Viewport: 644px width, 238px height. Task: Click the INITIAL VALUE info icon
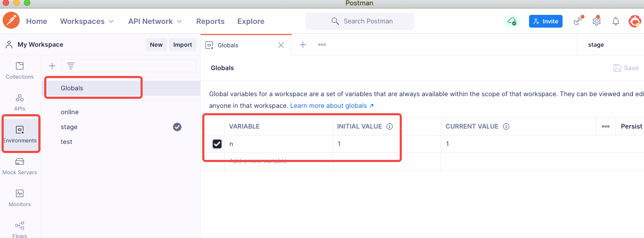click(x=390, y=126)
